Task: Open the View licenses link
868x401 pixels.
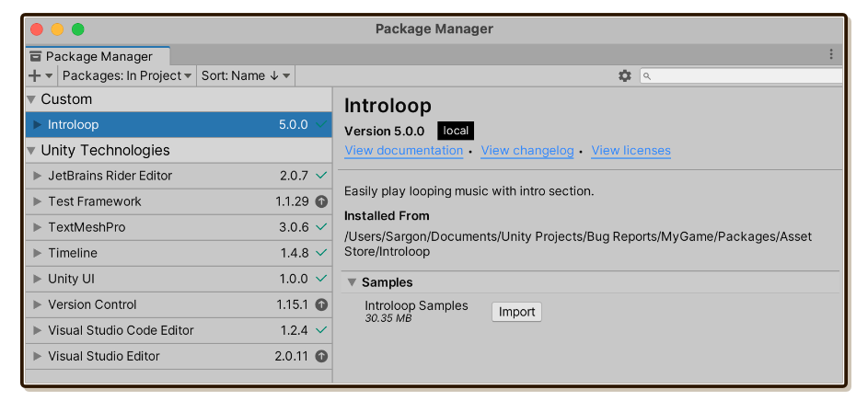Action: click(631, 151)
